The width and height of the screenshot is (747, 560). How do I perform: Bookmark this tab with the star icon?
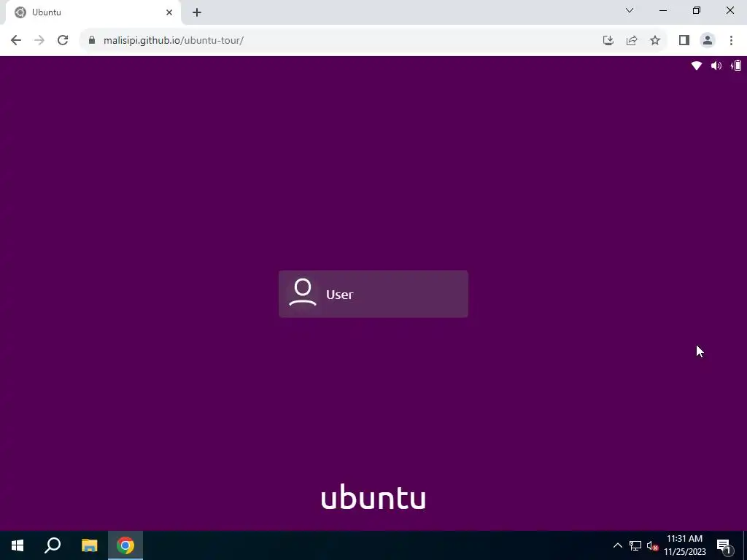click(655, 41)
